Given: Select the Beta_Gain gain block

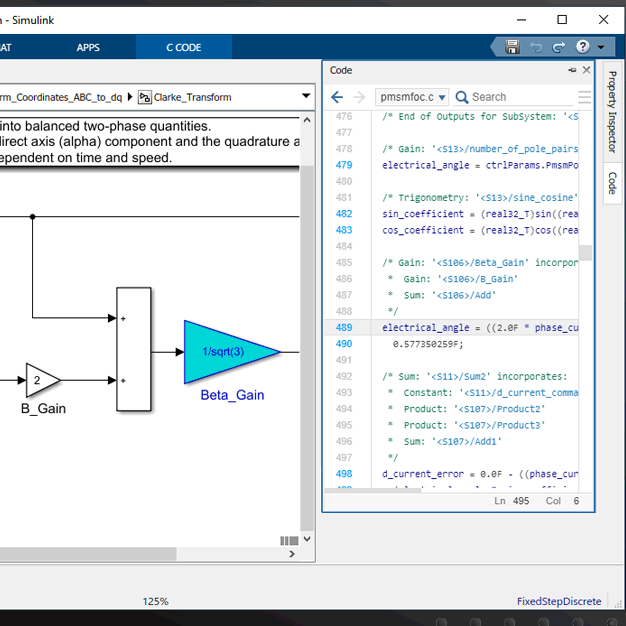Looking at the screenshot, I should pyautogui.click(x=232, y=352).
